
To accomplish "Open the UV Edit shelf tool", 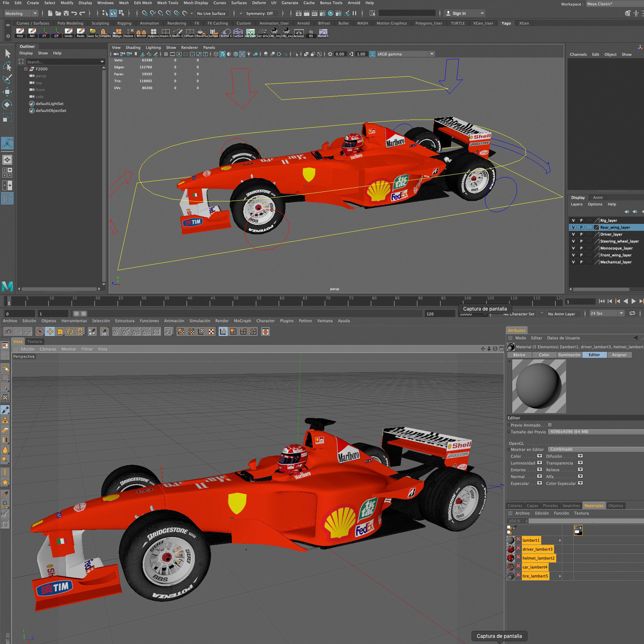I will coord(250,33).
